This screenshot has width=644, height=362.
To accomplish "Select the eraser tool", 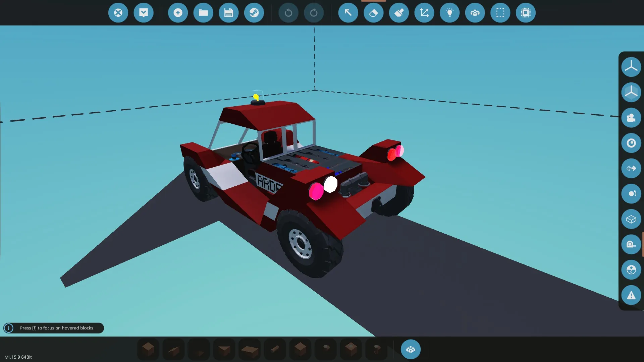I will point(373,13).
